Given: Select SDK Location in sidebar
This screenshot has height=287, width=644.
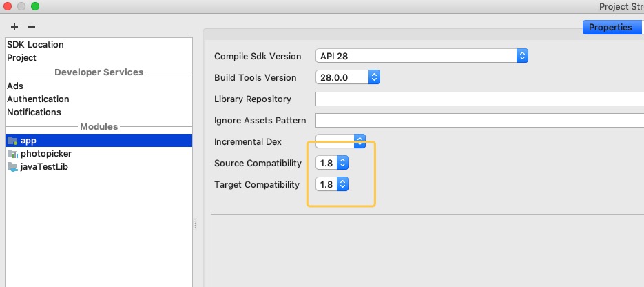Looking at the screenshot, I should 35,44.
